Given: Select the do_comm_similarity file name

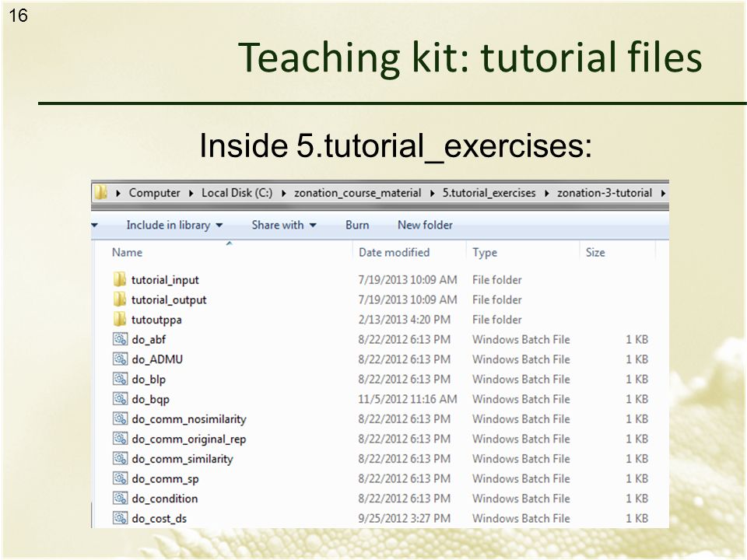Looking at the screenshot, I should tap(182, 459).
